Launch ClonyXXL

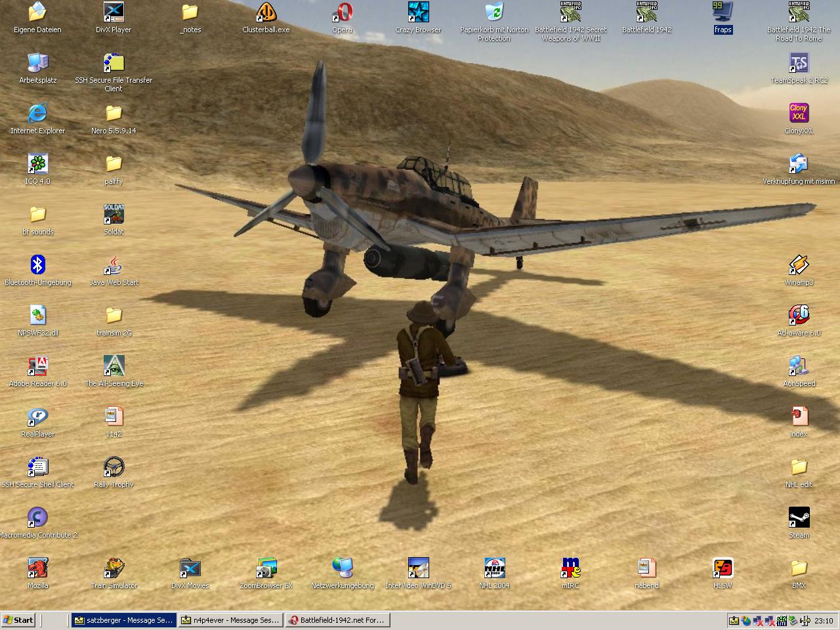[799, 119]
